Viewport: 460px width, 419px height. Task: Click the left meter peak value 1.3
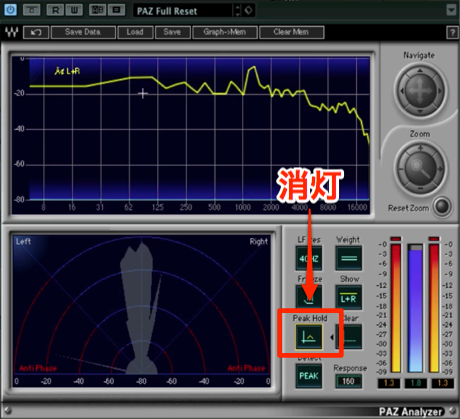[389, 383]
